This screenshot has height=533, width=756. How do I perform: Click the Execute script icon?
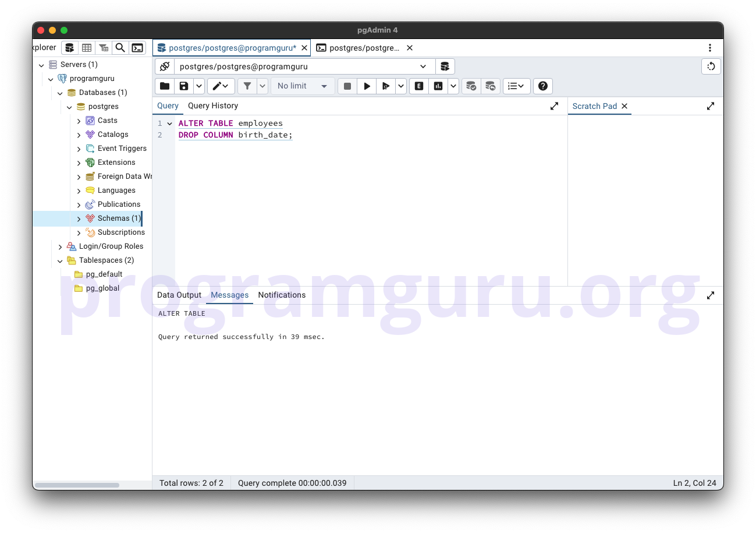point(386,86)
